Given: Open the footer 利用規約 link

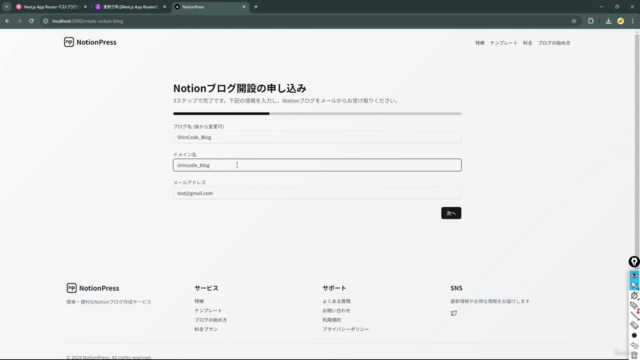Looking at the screenshot, I should point(332,320).
